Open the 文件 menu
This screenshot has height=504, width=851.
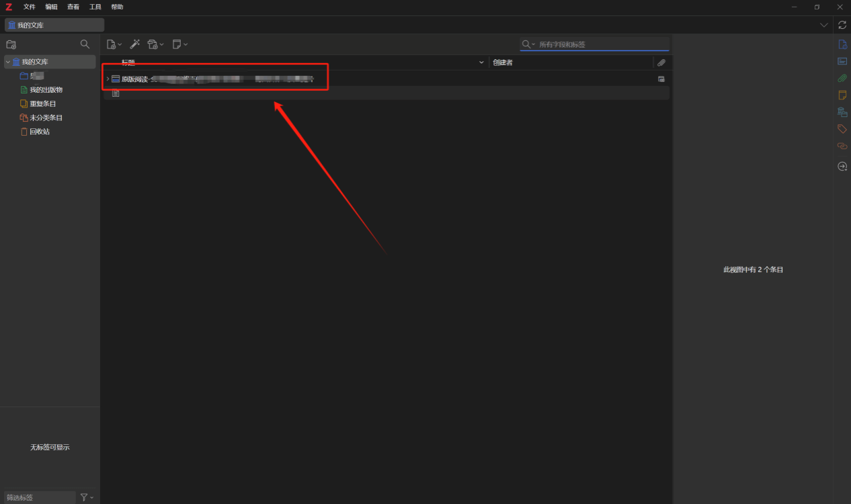[x=30, y=7]
